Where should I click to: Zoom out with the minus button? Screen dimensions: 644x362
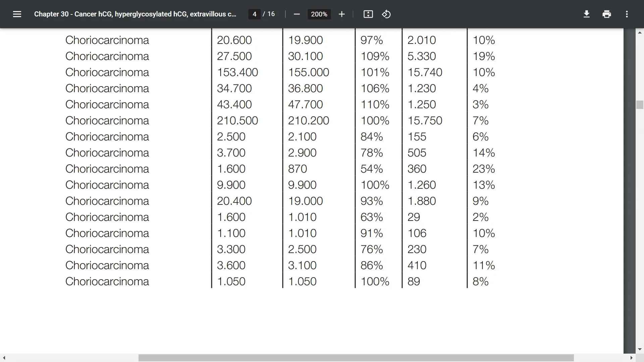(297, 14)
